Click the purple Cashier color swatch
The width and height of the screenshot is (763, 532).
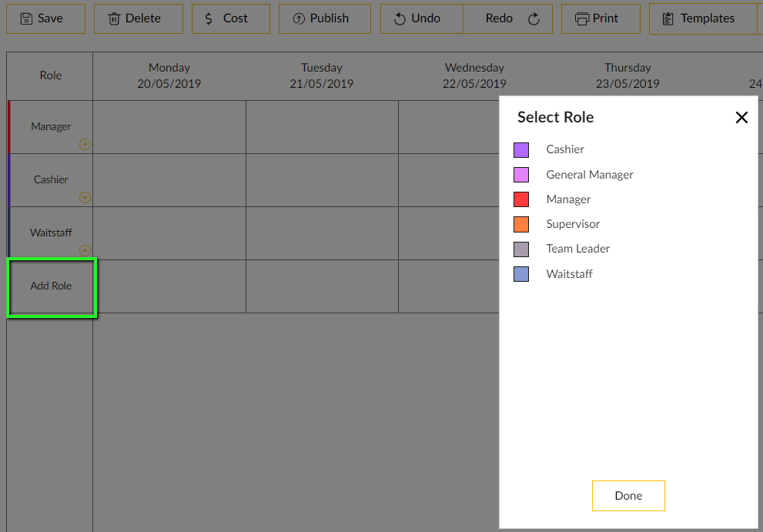(x=523, y=149)
